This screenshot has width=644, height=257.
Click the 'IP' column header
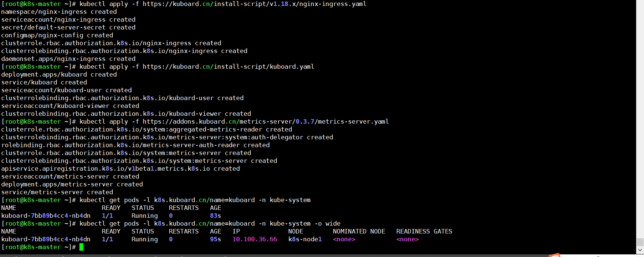[236, 232]
